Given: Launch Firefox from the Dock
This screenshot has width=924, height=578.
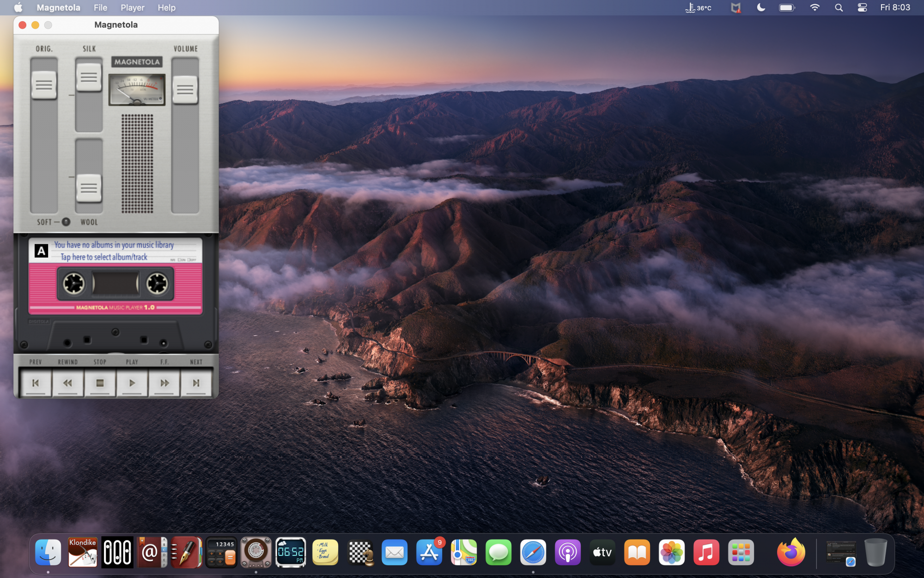Looking at the screenshot, I should coord(791,552).
